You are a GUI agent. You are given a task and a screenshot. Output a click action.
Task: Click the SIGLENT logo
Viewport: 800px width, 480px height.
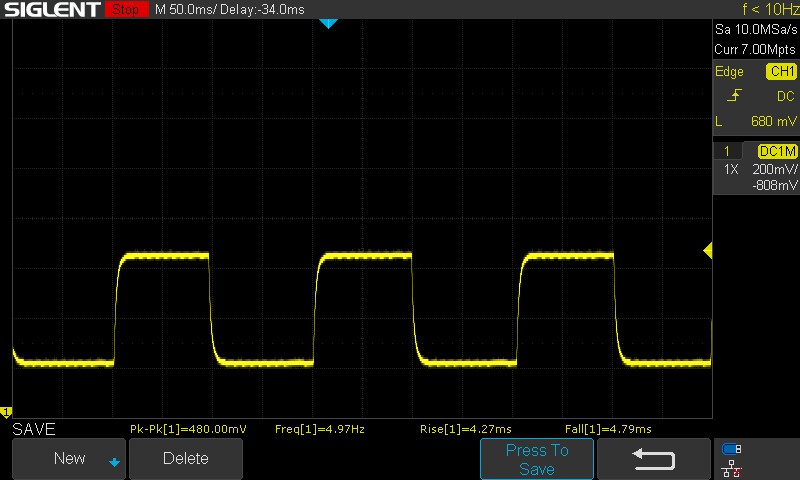pos(52,9)
